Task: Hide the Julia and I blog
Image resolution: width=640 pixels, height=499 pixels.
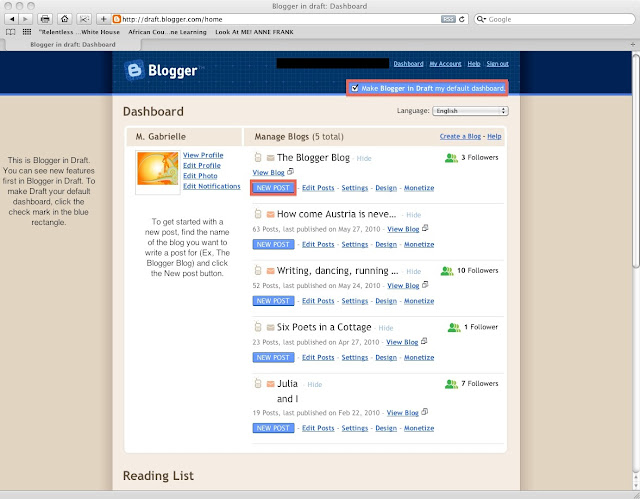Action: pos(315,384)
